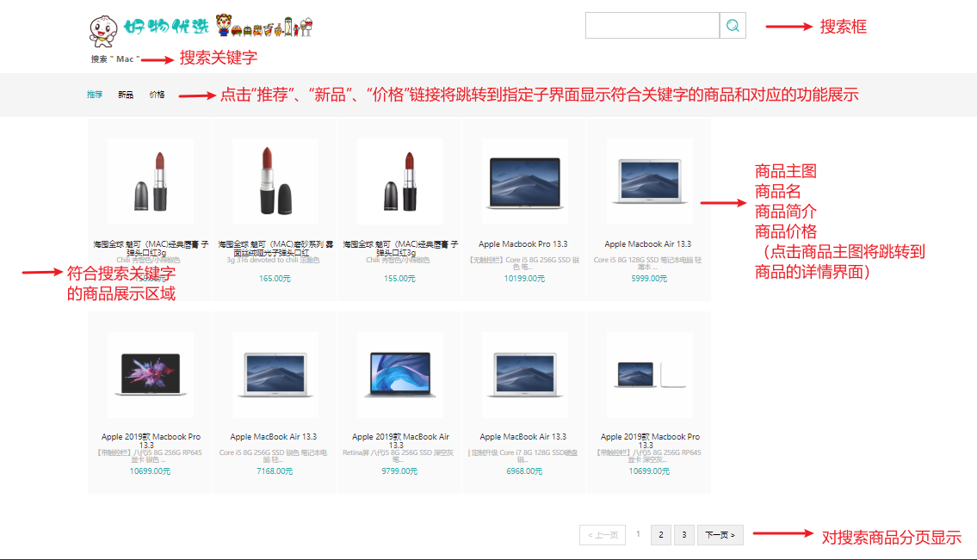Open the two-laptop 2019 Macbook Pro image
The width and height of the screenshot is (977, 560).
[649, 374]
